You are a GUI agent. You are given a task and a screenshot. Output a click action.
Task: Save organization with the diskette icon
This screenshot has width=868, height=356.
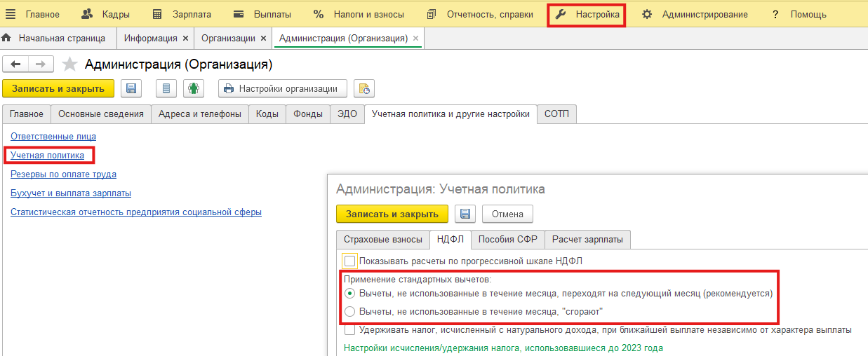(131, 88)
